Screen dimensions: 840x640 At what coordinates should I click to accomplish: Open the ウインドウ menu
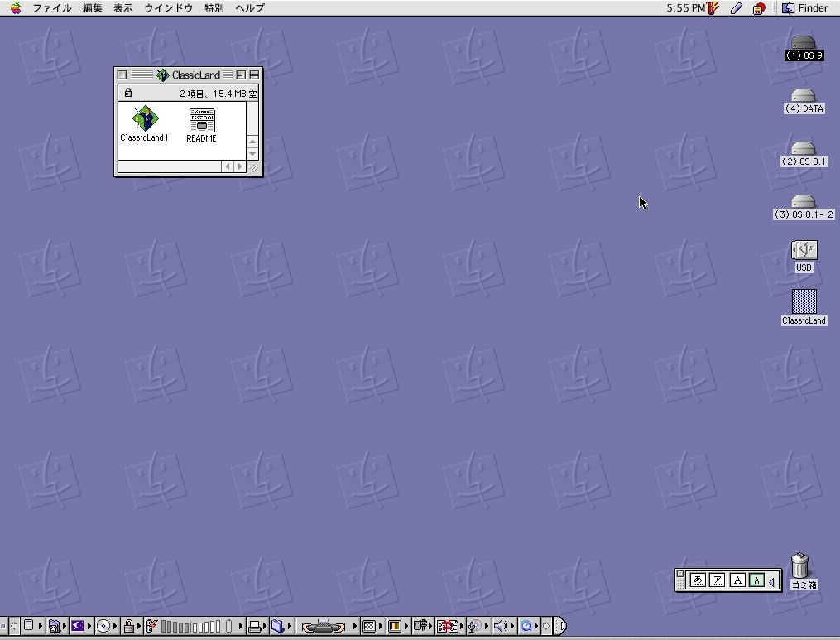click(168, 8)
